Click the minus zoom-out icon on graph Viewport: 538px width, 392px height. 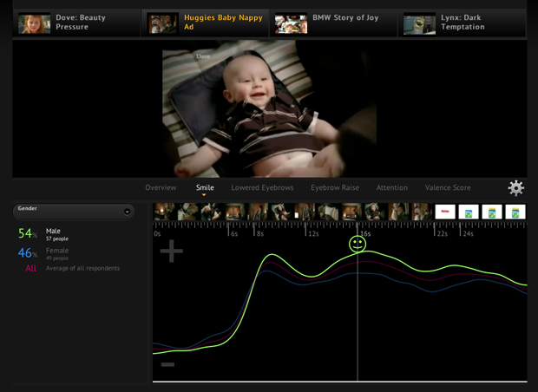pyautogui.click(x=168, y=364)
